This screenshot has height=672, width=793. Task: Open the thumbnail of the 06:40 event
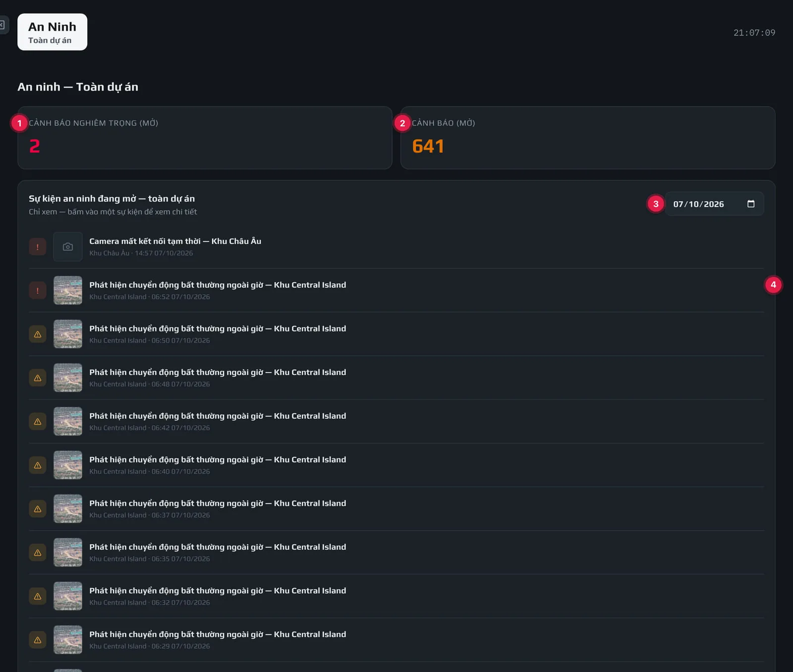click(x=68, y=465)
